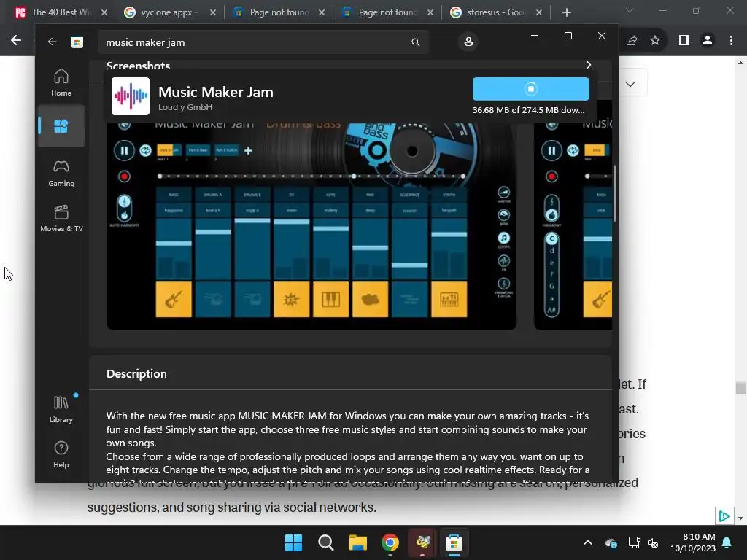Expand the Screenshots section arrow

click(x=589, y=65)
